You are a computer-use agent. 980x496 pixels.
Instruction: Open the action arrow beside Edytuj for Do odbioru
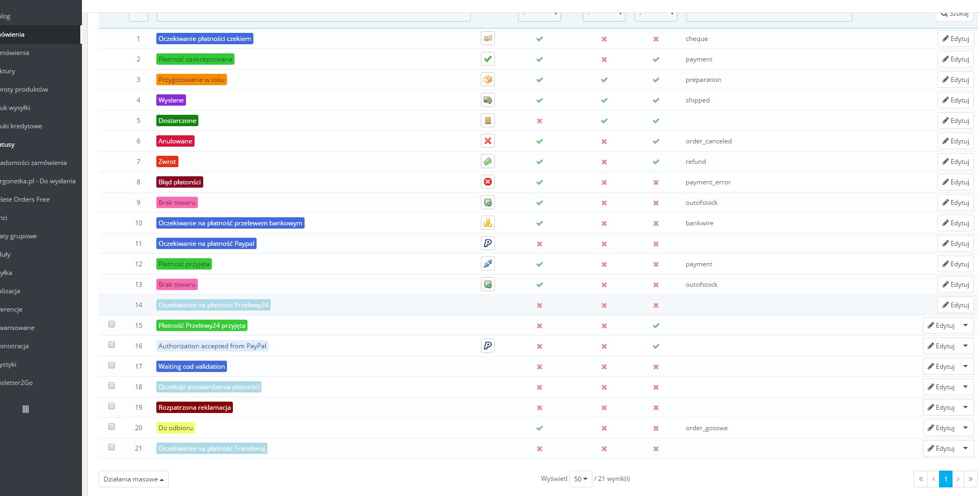point(966,428)
